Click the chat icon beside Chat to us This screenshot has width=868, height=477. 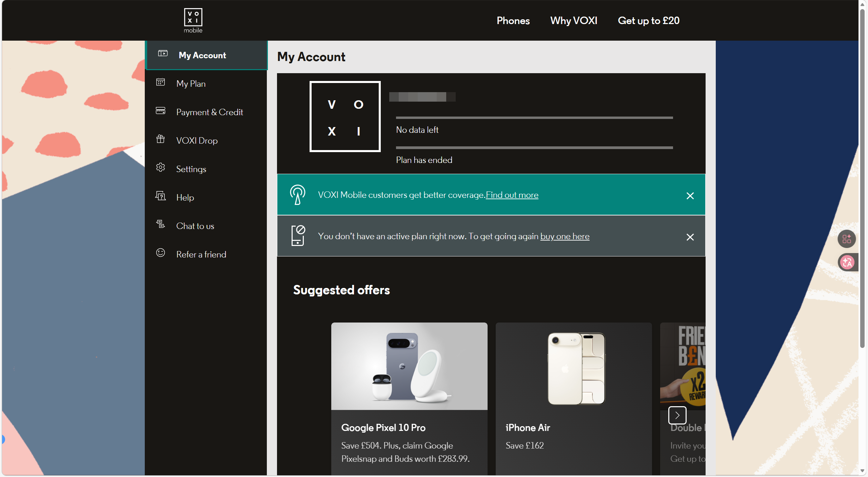[160, 224]
